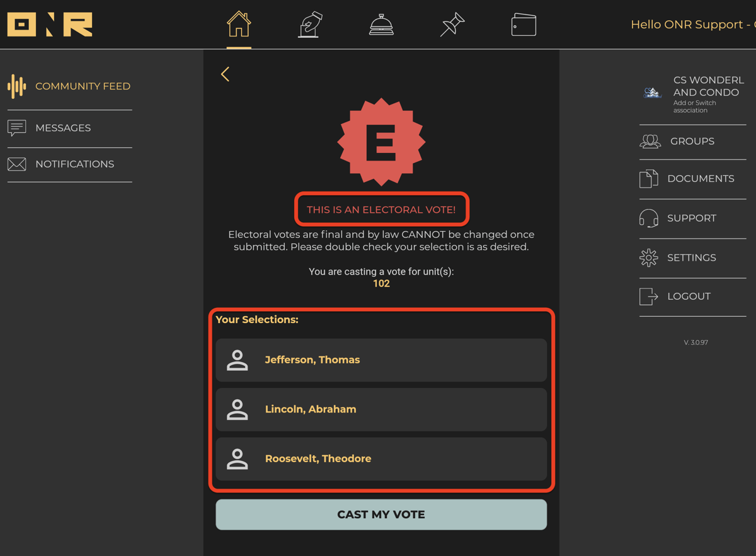
Task: Click the CS Wonderland Condo association thumbnail
Action: point(653,93)
